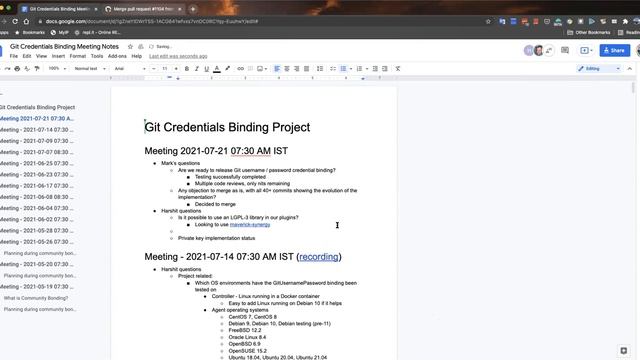Open the File menu
This screenshot has width=640, height=360.
tap(14, 56)
